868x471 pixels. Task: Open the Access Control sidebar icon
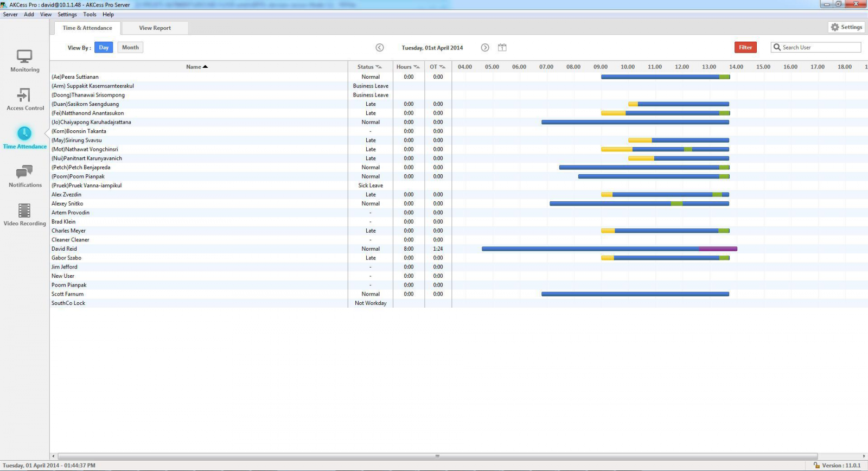[x=24, y=96]
